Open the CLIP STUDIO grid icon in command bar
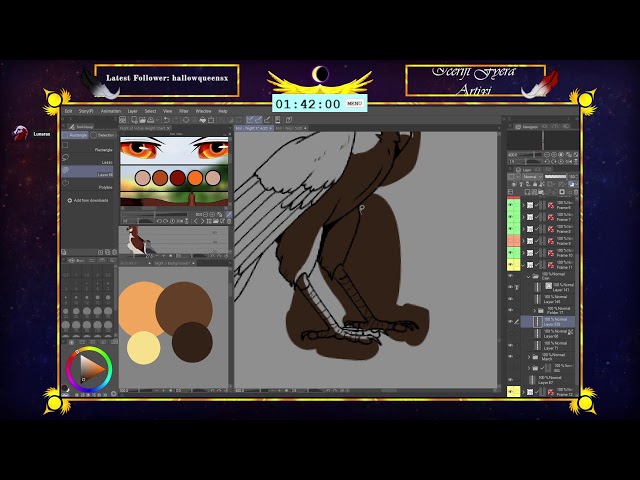Screen dimensions: 640x480 click(x=122, y=120)
